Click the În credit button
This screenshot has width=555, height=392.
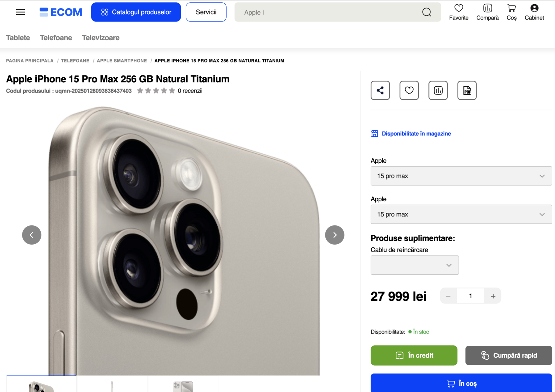[x=414, y=355]
